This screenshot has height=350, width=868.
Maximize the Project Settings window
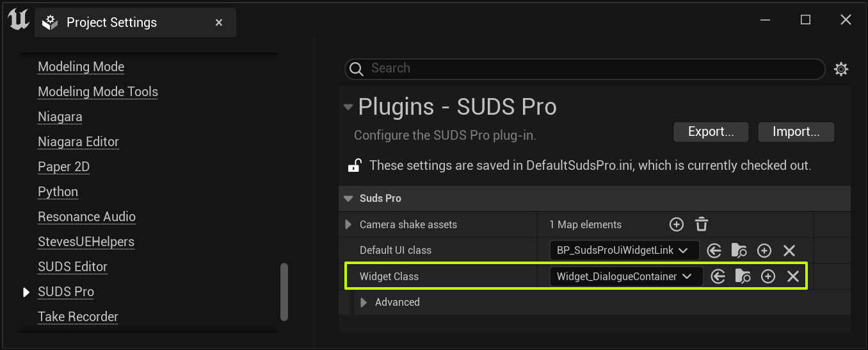[805, 20]
